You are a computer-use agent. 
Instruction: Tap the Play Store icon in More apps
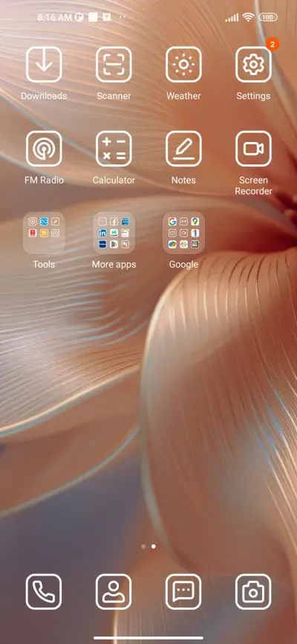click(x=114, y=245)
